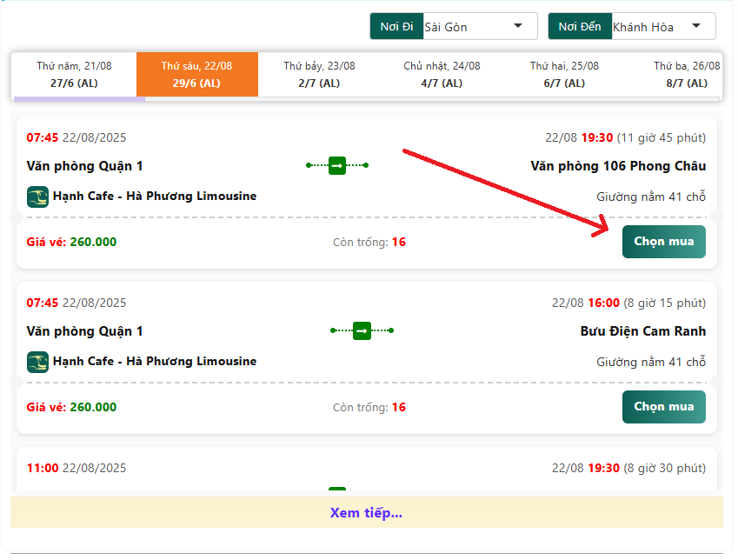
Task: Select the Thứ sáu, 22/08 date tab
Action: (196, 75)
